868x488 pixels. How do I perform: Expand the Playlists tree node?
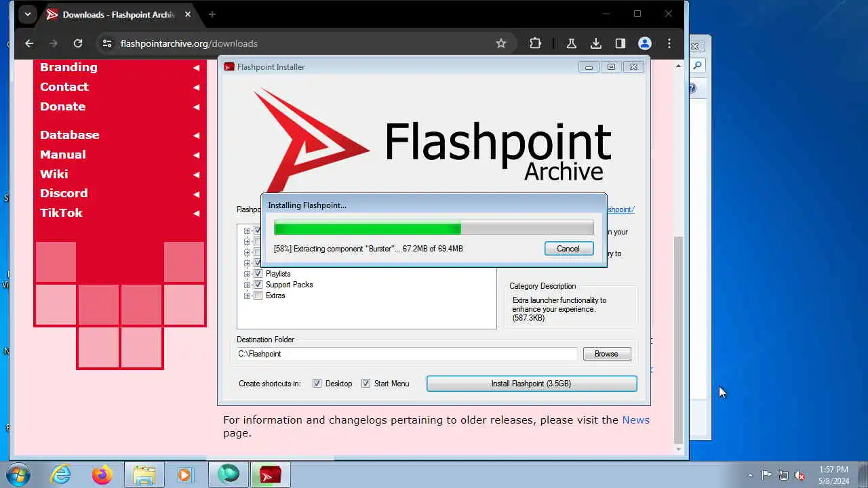click(247, 274)
